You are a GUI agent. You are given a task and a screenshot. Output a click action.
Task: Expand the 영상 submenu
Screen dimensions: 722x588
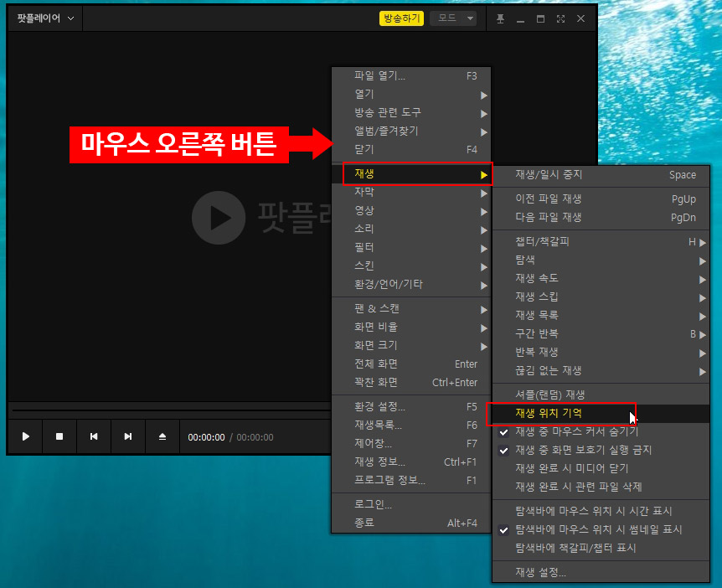[411, 210]
